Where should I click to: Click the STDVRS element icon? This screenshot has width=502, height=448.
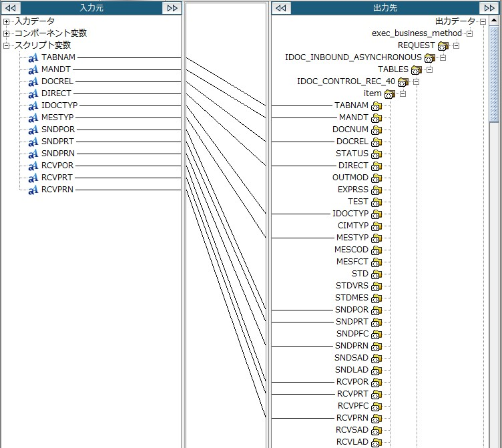point(376,286)
